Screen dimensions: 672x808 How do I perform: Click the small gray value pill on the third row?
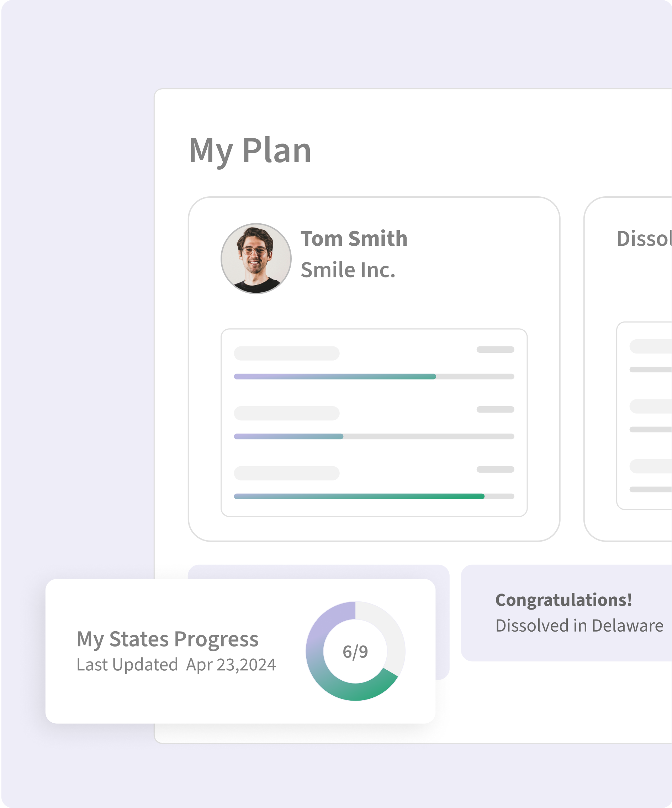495,469
